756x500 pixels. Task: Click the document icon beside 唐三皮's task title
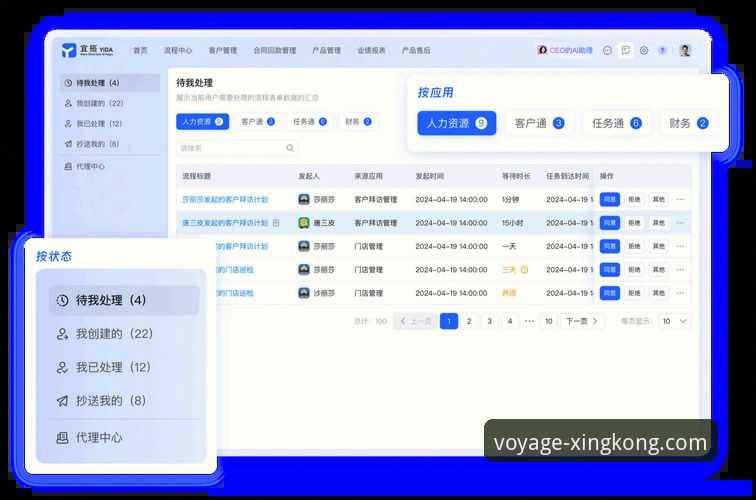(276, 223)
